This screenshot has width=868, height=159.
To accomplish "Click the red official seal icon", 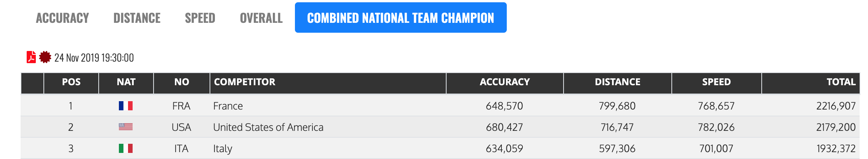I will 45,57.
